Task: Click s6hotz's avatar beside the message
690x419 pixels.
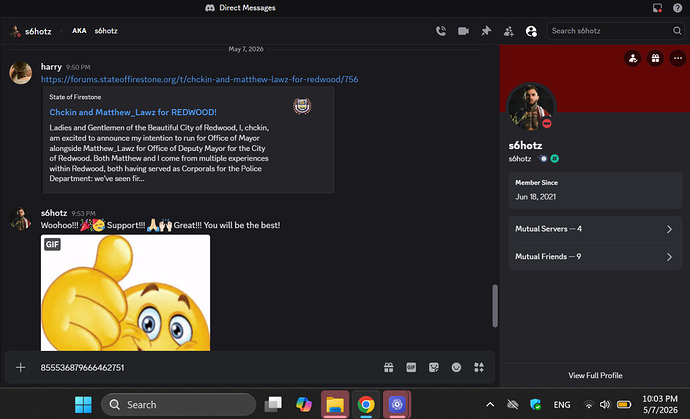Action: 20,219
